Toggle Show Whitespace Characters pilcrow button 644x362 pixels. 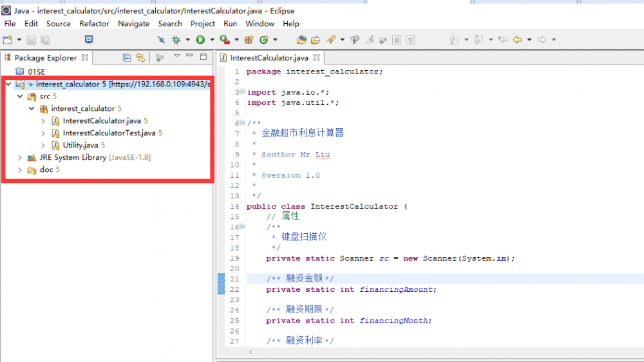(x=410, y=39)
